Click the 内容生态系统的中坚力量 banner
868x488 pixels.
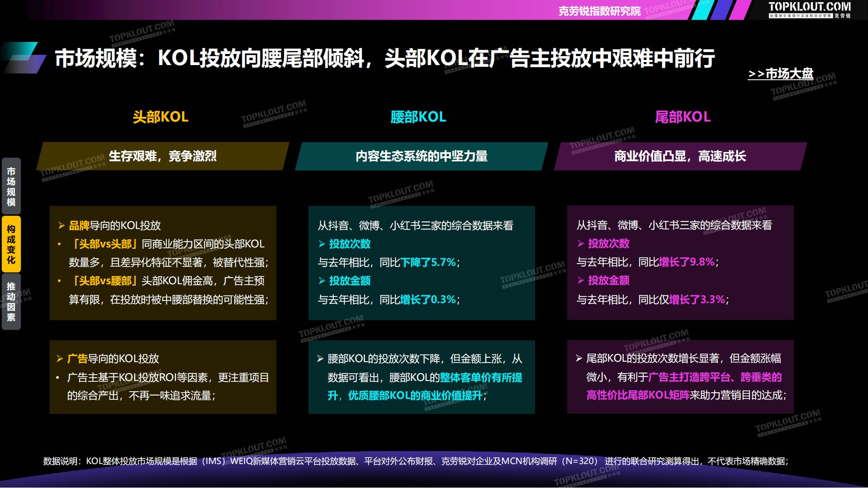[x=422, y=156]
